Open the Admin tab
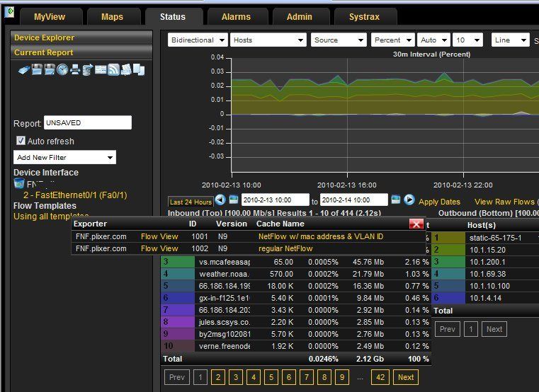 [x=300, y=17]
